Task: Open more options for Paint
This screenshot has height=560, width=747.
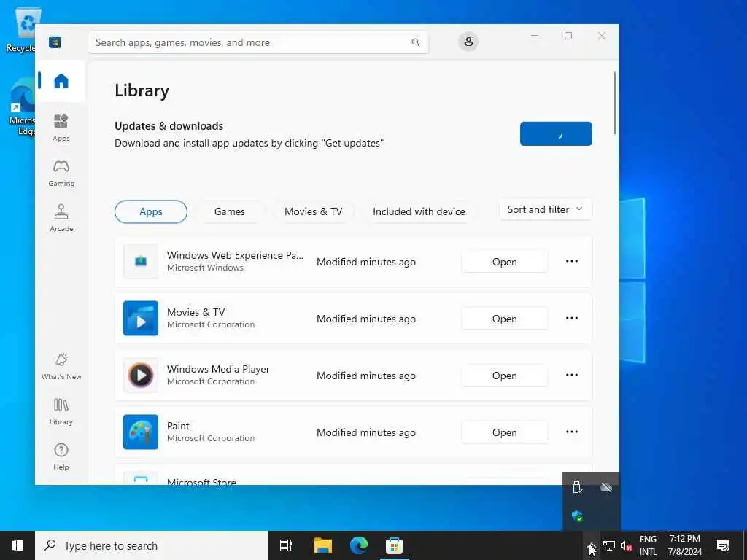Action: pyautogui.click(x=572, y=432)
